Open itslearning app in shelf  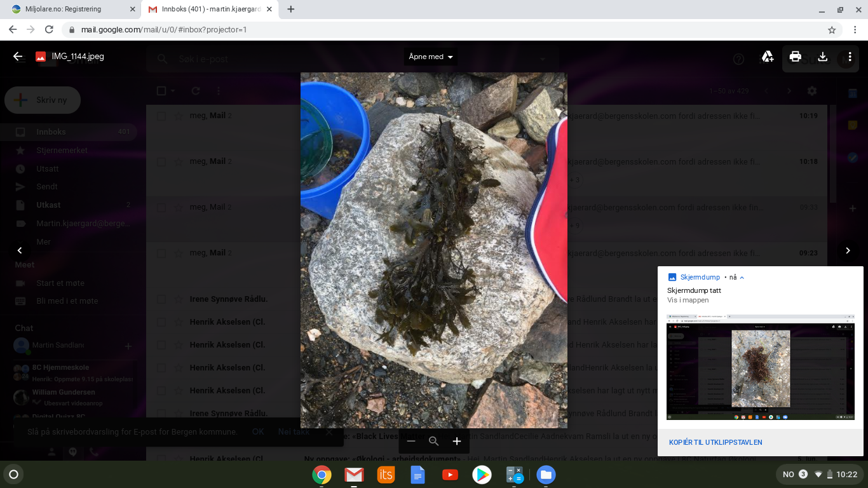(386, 475)
